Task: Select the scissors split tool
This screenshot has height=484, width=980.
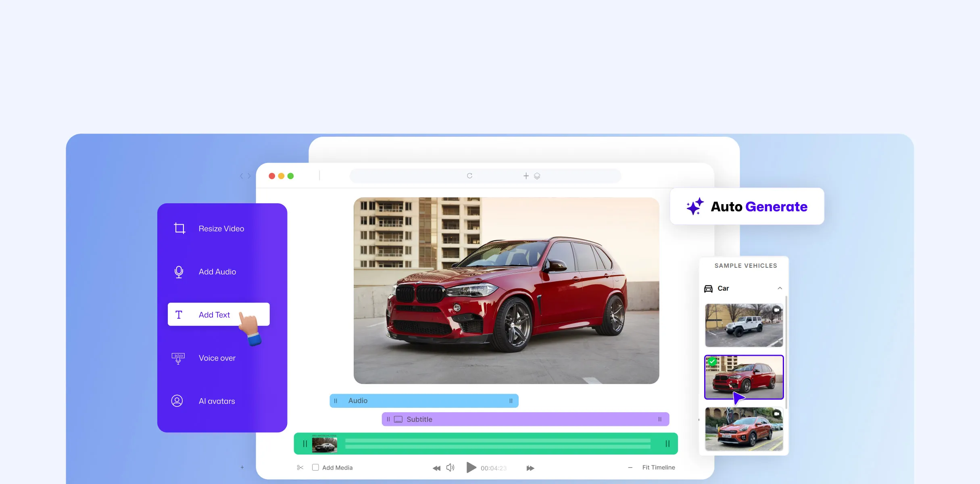Action: (300, 467)
